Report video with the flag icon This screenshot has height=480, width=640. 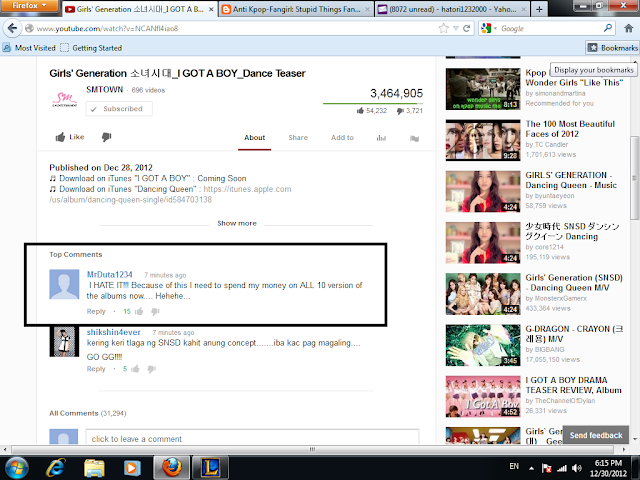(414, 138)
